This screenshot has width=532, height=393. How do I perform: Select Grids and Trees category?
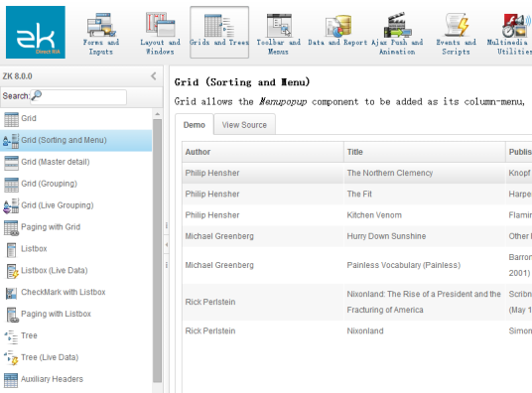coord(219,33)
